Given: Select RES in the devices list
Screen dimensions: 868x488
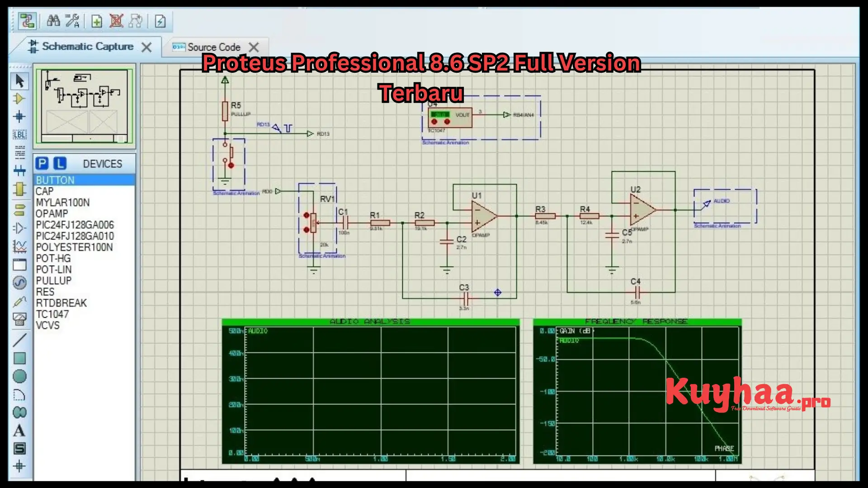Looking at the screenshot, I should click(85, 292).
